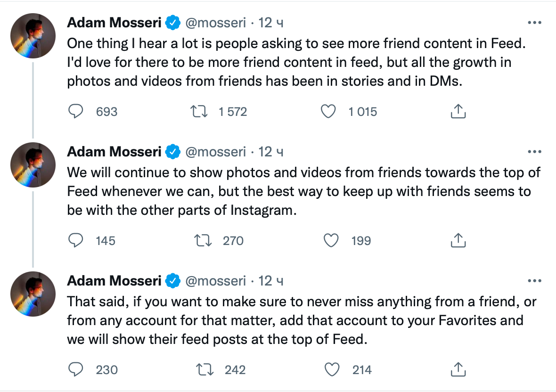Open more options for the second tweet
This screenshot has width=556, height=392.
coord(534,152)
